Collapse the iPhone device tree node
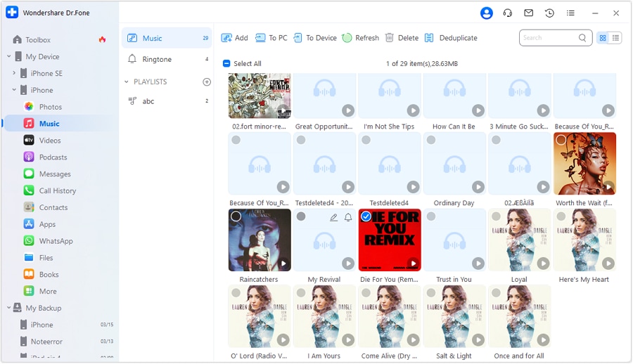The height and width of the screenshot is (364, 633). click(14, 90)
